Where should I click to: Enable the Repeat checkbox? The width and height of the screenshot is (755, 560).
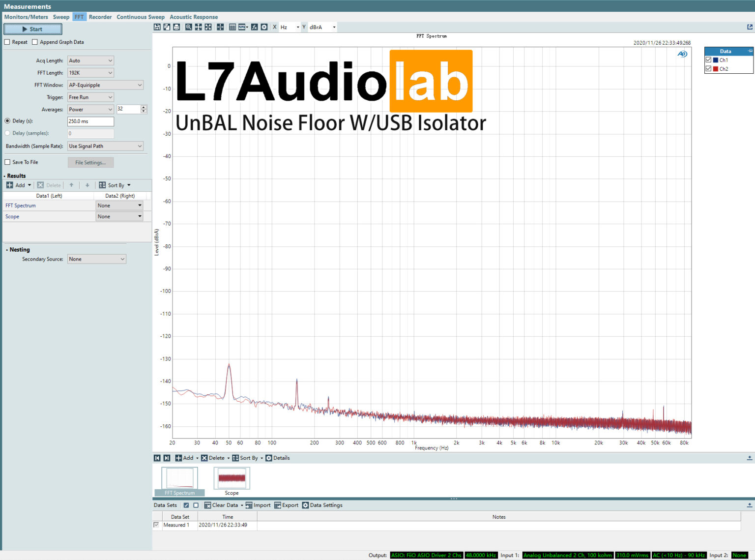(x=7, y=42)
